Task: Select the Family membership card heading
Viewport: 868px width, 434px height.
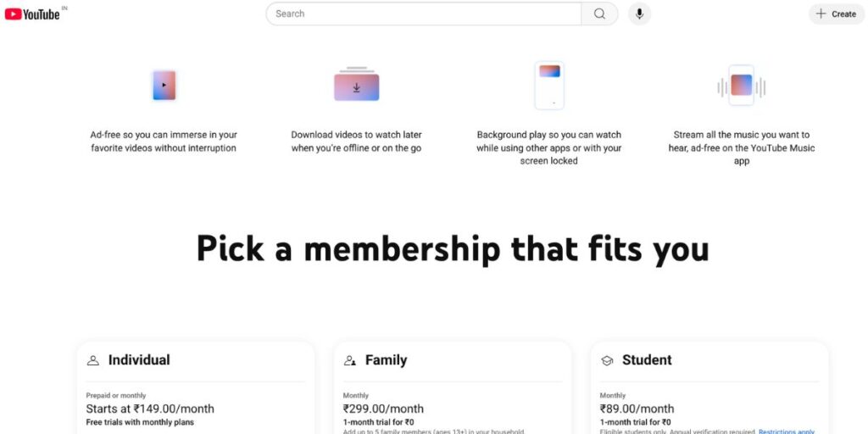Action: [x=386, y=359]
